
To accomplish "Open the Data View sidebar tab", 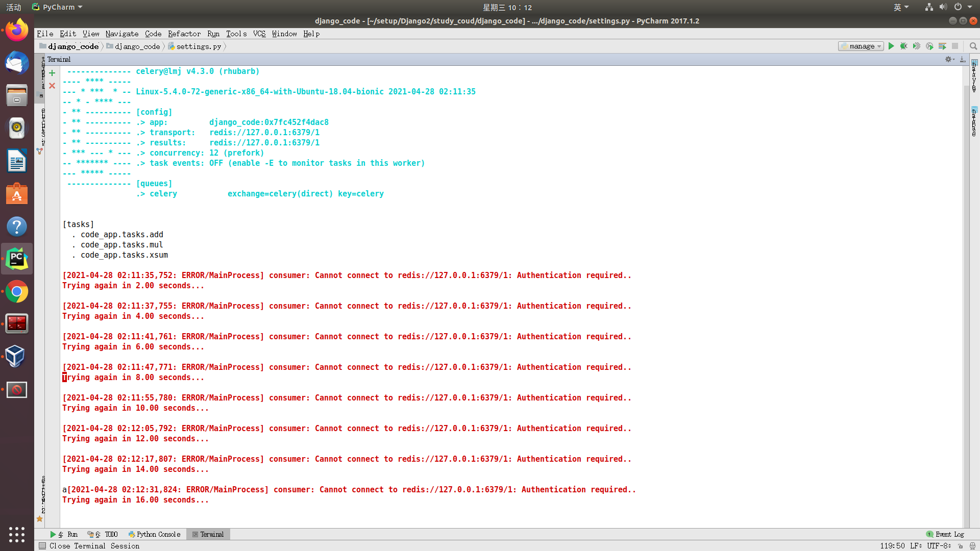I will (x=974, y=76).
